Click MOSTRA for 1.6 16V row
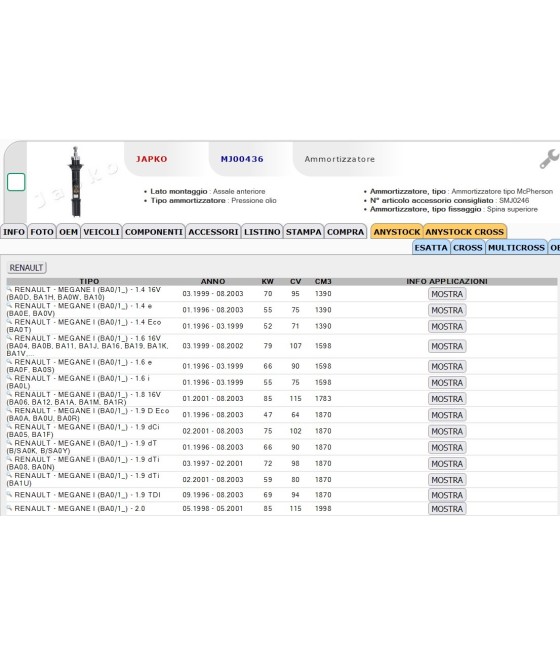The width and height of the screenshot is (560, 655). (447, 346)
